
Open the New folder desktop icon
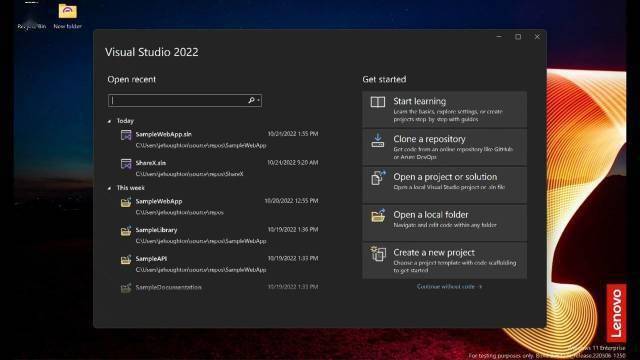click(x=67, y=16)
